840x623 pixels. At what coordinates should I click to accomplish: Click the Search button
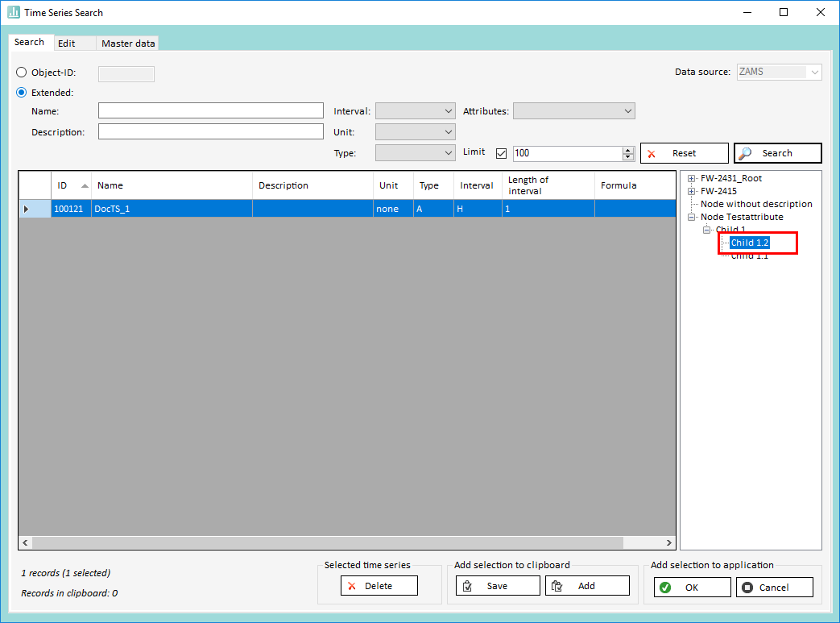coord(777,153)
